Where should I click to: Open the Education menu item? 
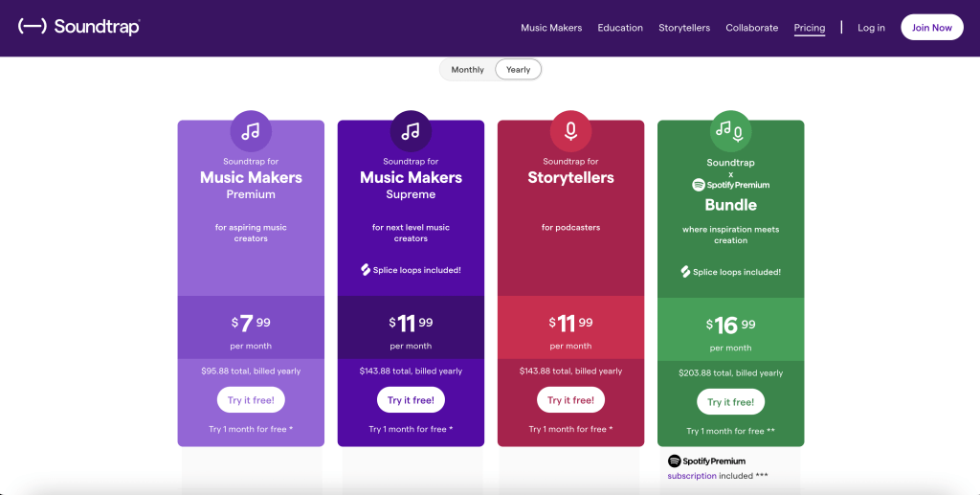click(x=620, y=28)
